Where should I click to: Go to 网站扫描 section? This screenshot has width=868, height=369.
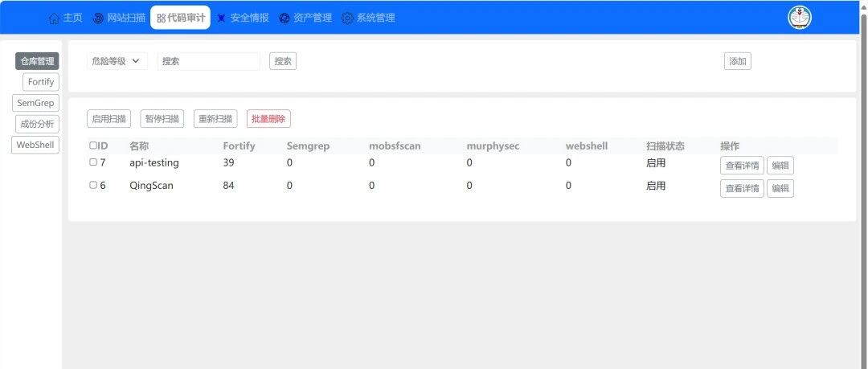(119, 18)
